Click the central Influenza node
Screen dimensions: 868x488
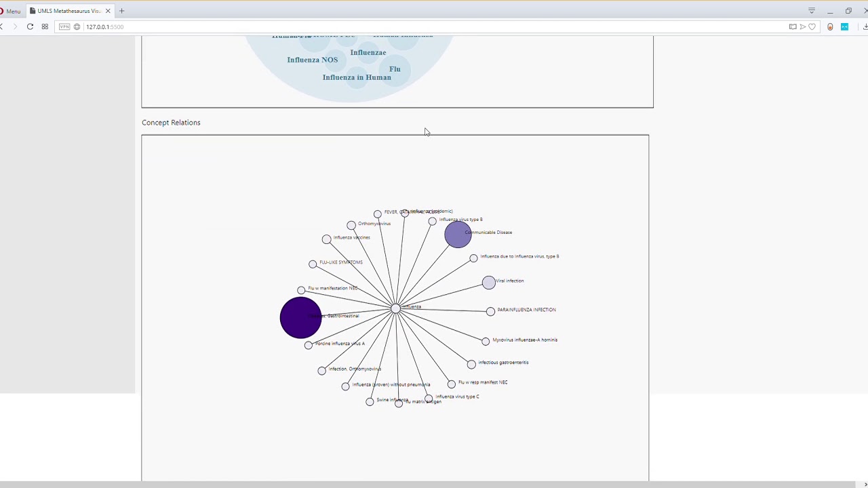pyautogui.click(x=395, y=309)
